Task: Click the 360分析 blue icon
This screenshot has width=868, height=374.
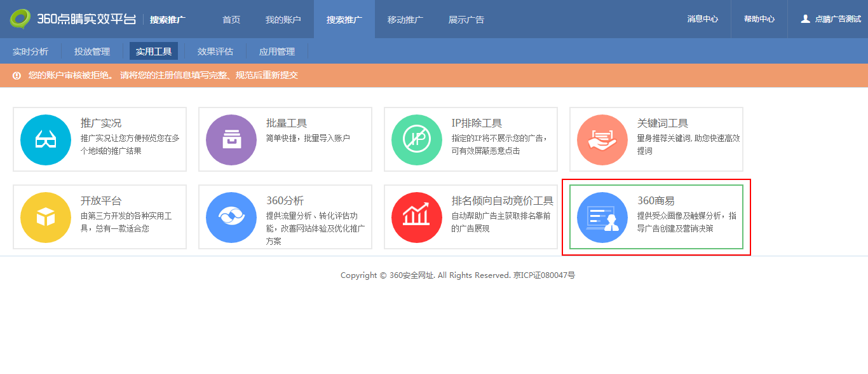Action: coord(231,217)
